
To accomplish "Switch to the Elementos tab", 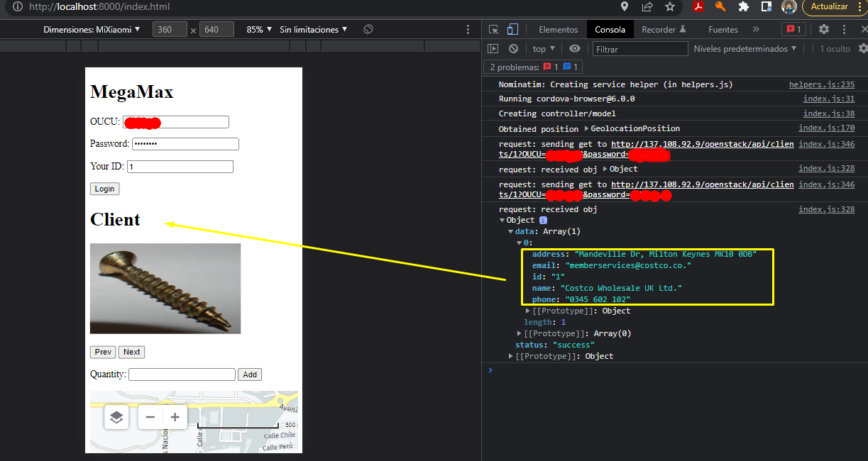I will [558, 30].
